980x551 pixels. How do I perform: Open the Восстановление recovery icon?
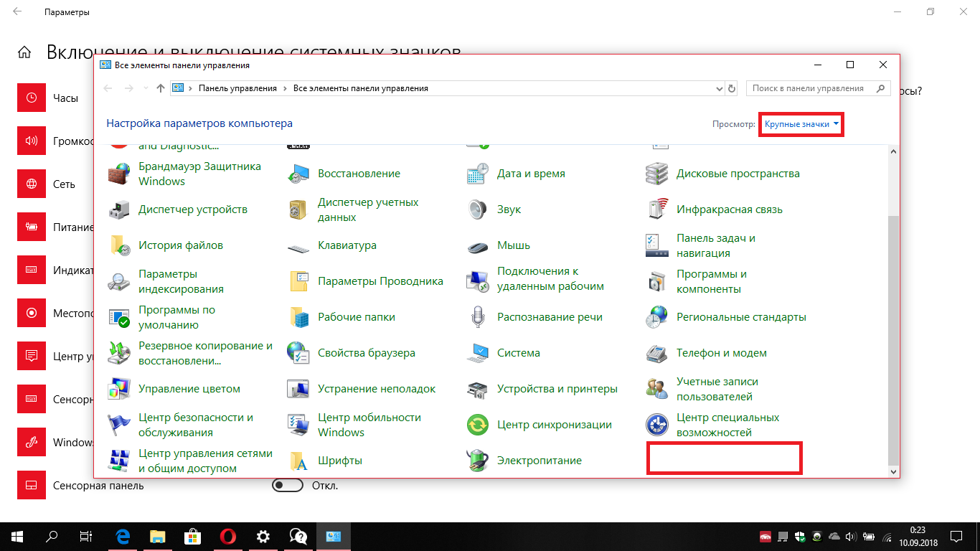click(x=298, y=174)
